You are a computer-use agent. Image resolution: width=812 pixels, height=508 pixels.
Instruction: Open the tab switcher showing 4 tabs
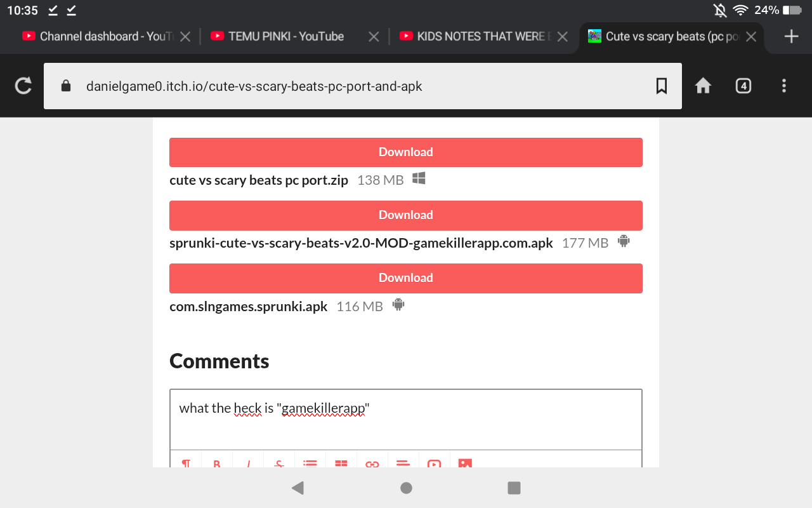click(743, 86)
